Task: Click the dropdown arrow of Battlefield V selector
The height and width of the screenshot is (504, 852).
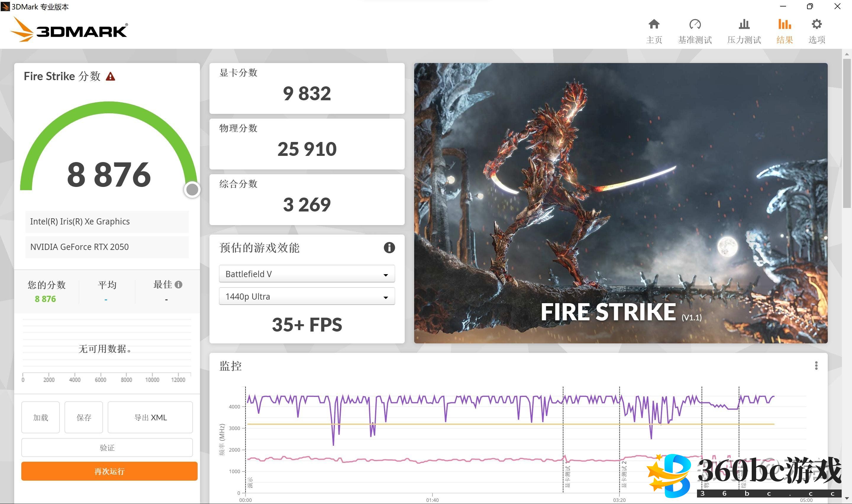Action: pyautogui.click(x=385, y=275)
